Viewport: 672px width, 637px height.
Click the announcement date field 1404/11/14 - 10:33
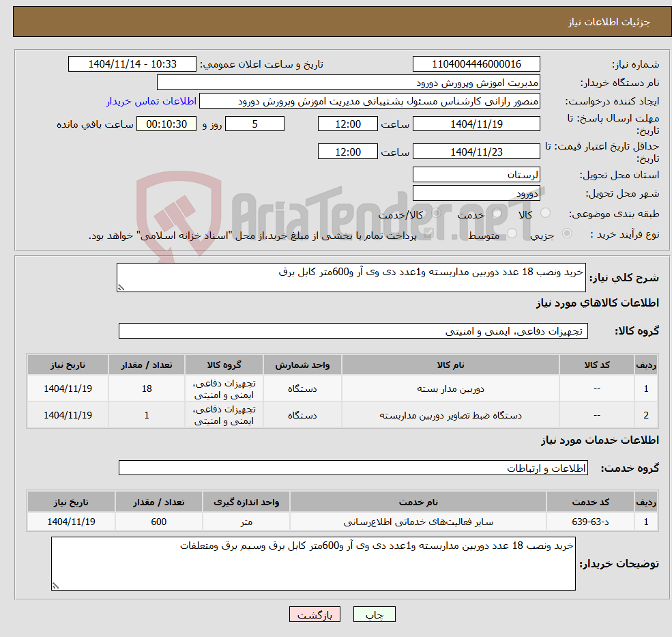click(x=132, y=64)
